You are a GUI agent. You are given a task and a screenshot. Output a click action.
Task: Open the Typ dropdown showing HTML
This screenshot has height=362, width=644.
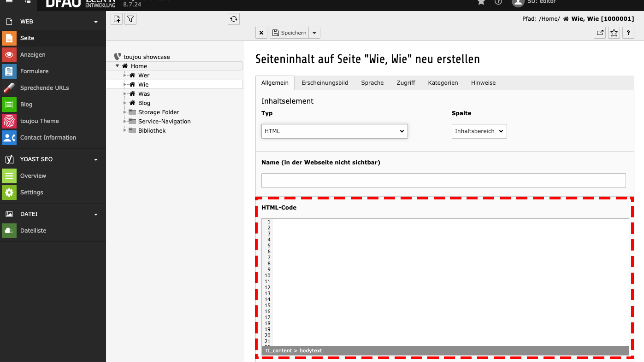[334, 131]
